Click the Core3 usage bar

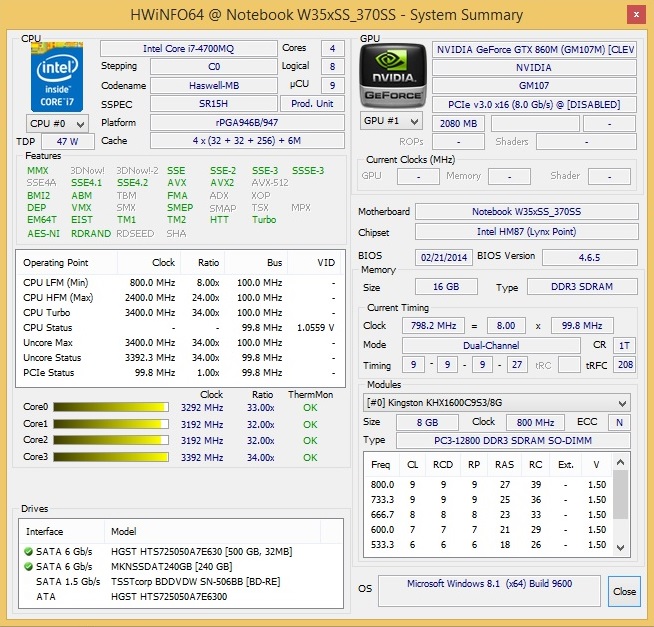coord(111,457)
